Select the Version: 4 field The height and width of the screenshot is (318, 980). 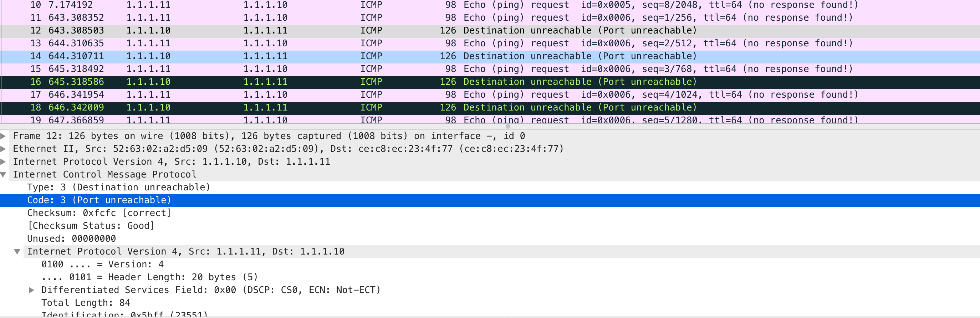[490, 265]
